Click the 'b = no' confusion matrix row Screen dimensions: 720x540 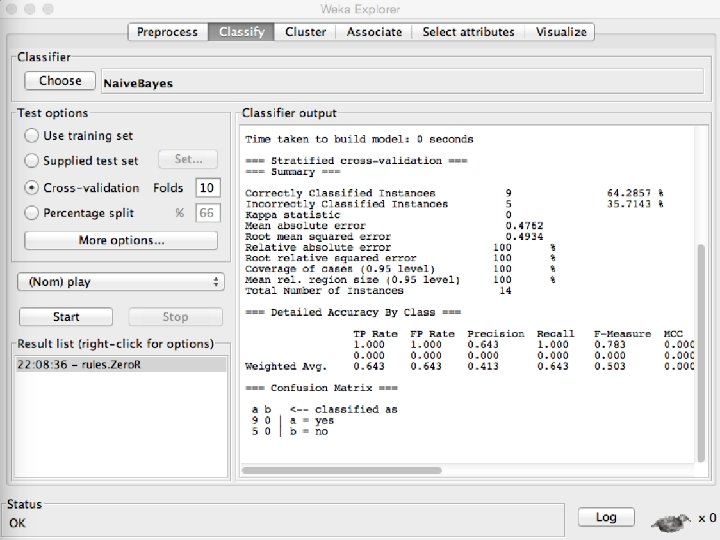pos(290,431)
